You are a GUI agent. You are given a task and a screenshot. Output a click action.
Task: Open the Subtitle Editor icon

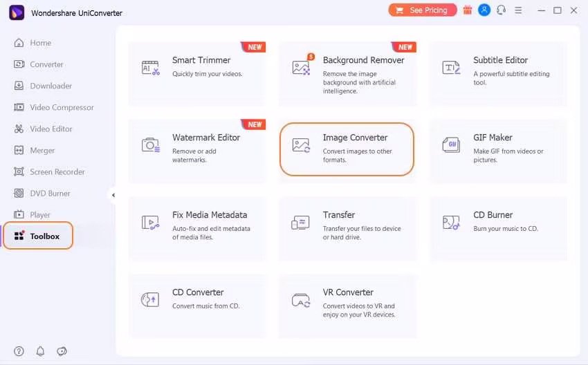[x=451, y=68]
